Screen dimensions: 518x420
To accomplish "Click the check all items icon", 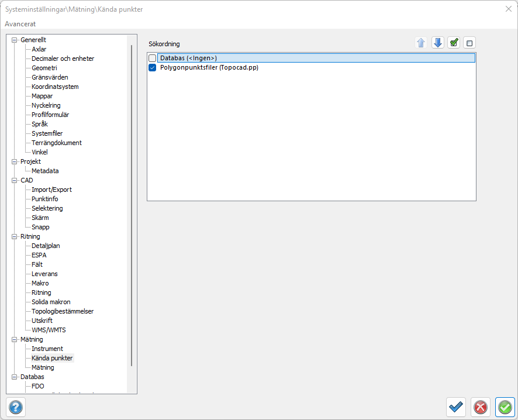I will tap(454, 43).
